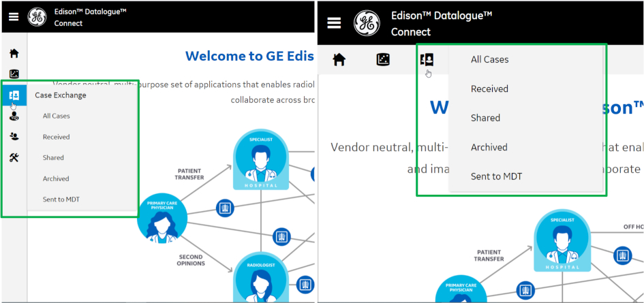The height and width of the screenshot is (303, 644).
Task: Open hamburger menu in right screenshot
Action: click(334, 22)
